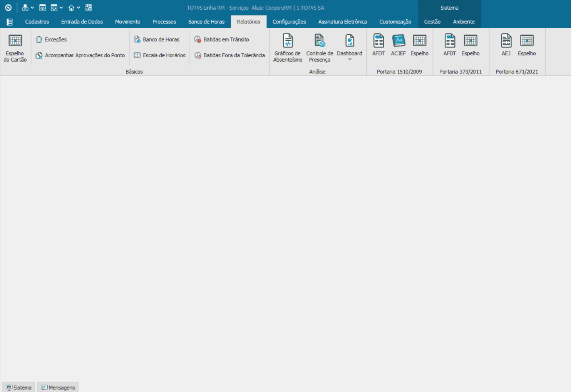Click the Escala de Horários icon
The width and height of the screenshot is (571, 392).
point(137,55)
